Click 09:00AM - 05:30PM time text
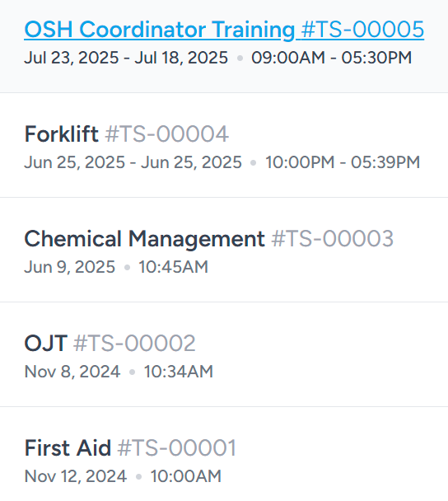 click(331, 58)
